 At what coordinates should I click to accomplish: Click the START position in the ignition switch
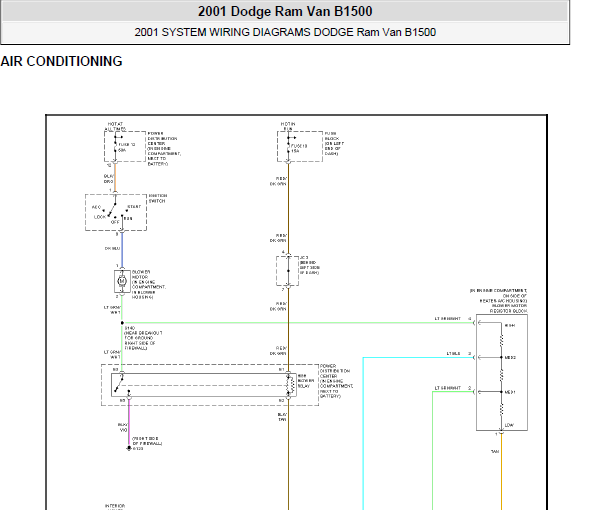tap(134, 207)
